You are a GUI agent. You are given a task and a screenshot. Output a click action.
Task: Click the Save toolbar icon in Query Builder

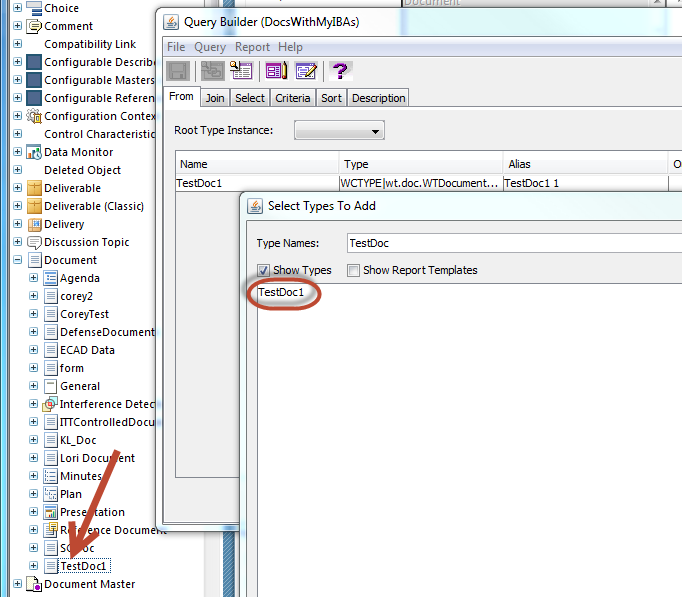(x=178, y=71)
